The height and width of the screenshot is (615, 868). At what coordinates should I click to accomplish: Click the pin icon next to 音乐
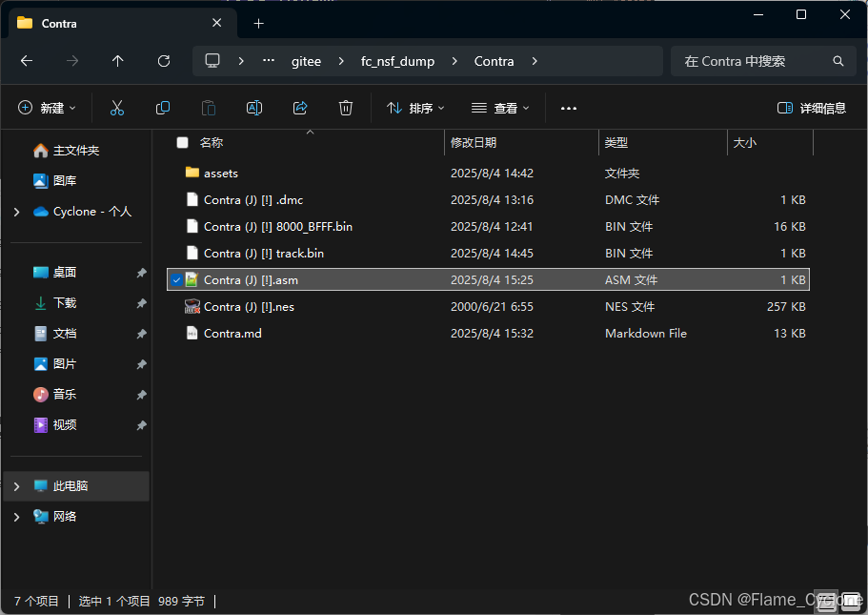142,395
